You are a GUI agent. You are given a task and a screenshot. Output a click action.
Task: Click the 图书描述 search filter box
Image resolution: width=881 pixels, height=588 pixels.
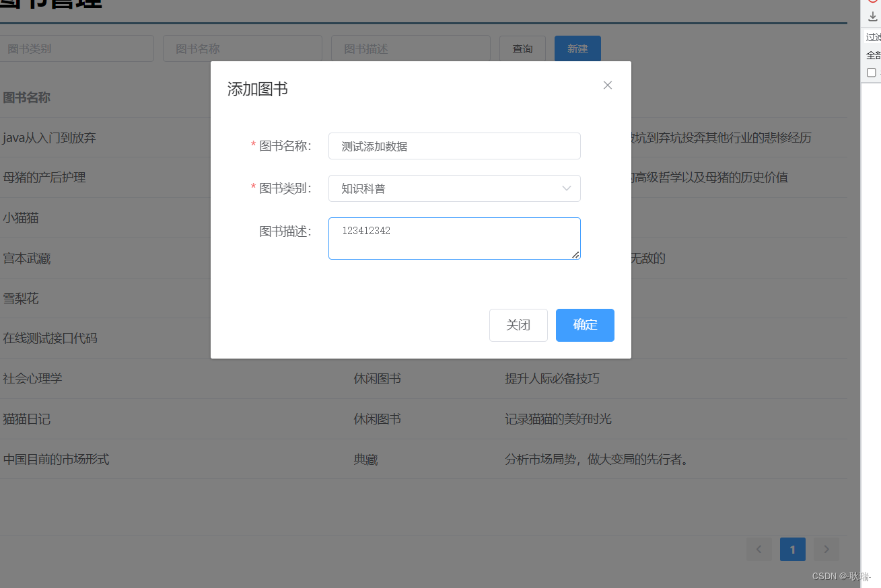pyautogui.click(x=411, y=48)
